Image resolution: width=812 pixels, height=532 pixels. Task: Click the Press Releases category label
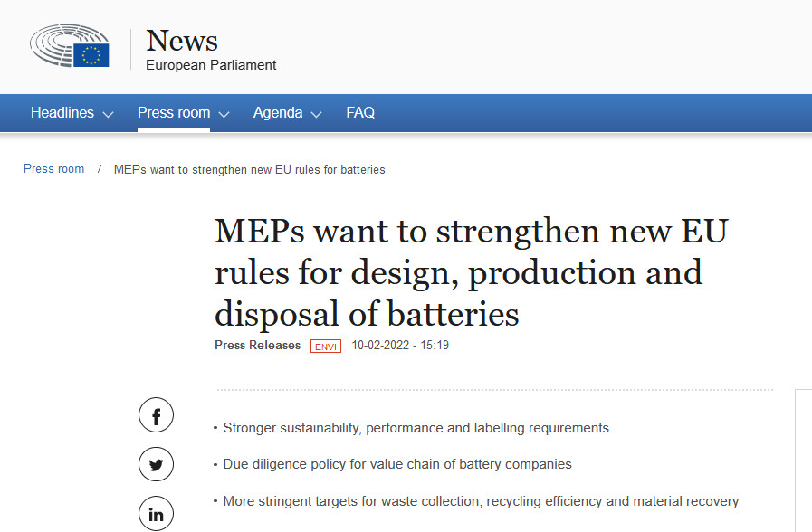257,346
